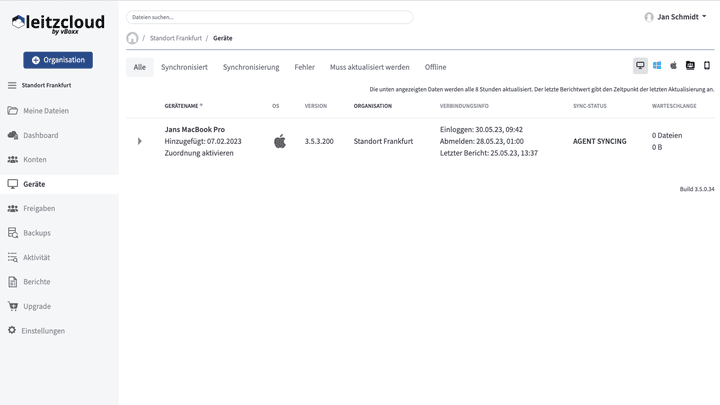Viewport: 720px width, 405px height.
Task: Expand the Jans MacBook Pro row
Action: coord(139,141)
